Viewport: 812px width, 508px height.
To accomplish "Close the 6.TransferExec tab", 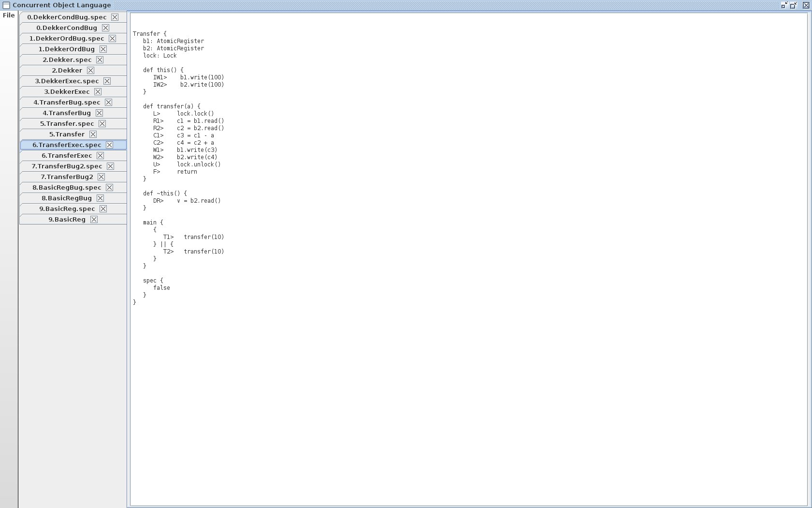I will click(x=100, y=155).
